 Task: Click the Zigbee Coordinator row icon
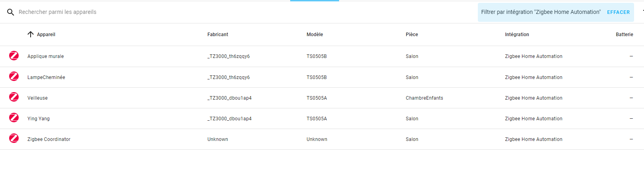pos(14,138)
